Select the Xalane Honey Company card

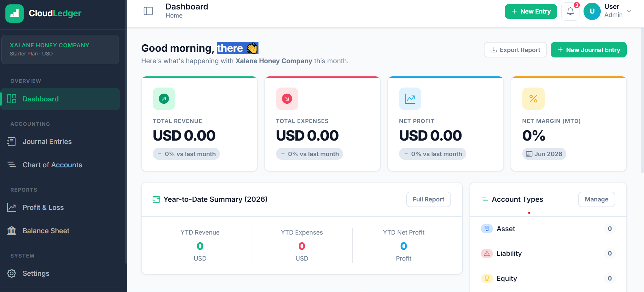pos(60,49)
